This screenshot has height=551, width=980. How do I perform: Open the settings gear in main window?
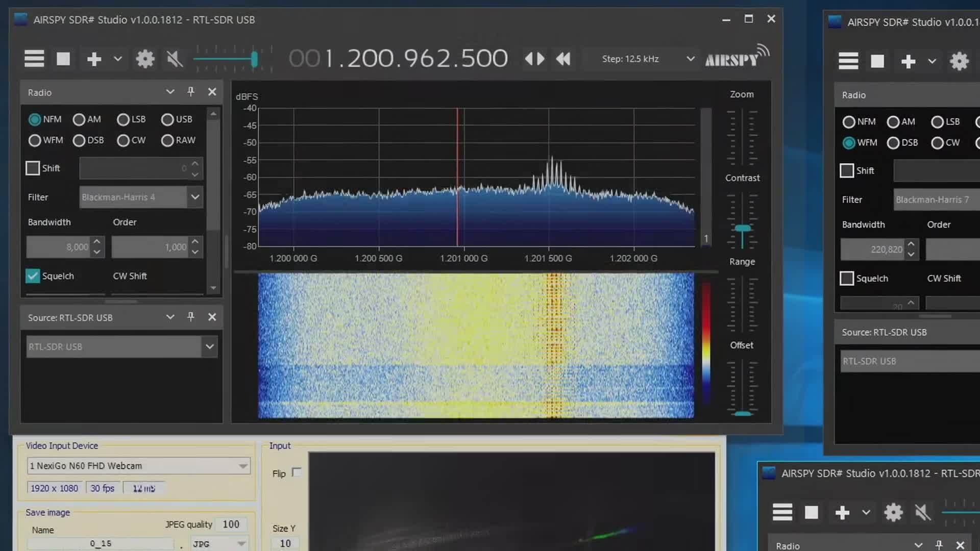pos(145,59)
